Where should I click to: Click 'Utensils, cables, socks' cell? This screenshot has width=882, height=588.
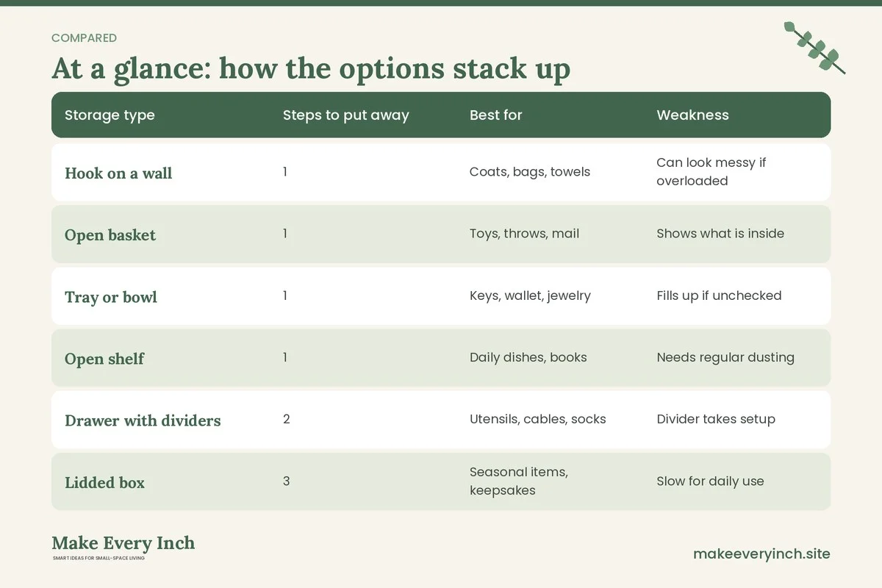tap(538, 419)
